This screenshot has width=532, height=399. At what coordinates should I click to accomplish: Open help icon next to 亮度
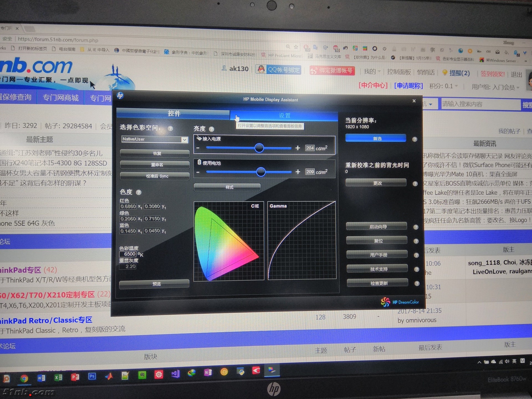211,129
